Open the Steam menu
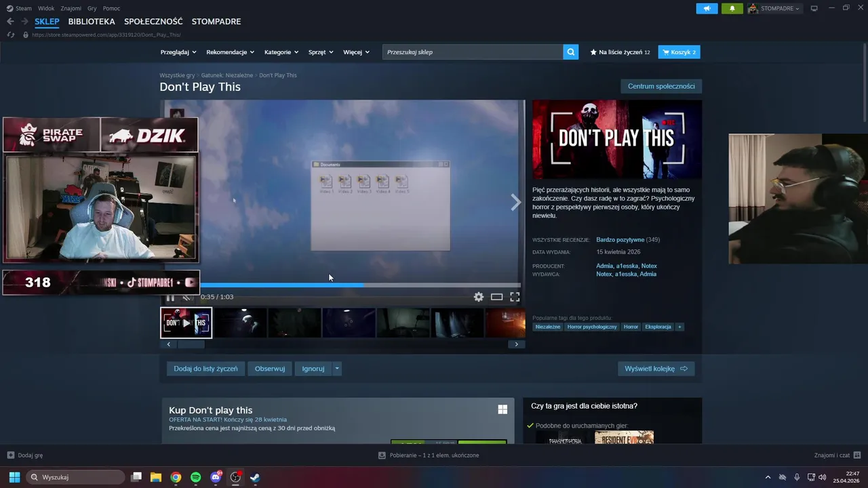Image resolution: width=868 pixels, height=488 pixels. pyautogui.click(x=19, y=8)
